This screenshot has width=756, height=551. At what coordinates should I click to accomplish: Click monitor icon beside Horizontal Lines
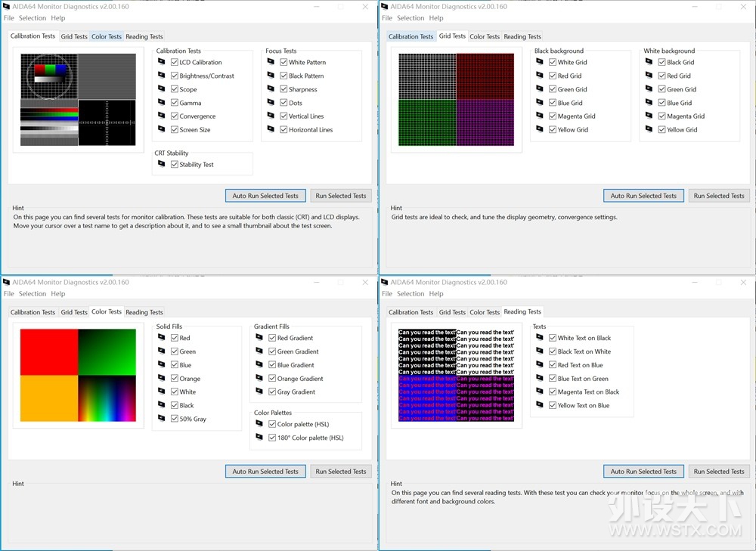coord(271,129)
